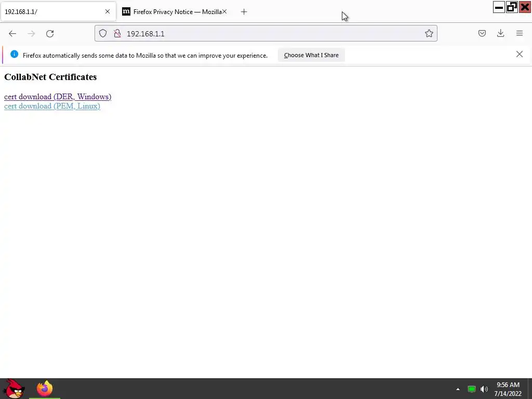Click the forward navigation arrow
Screen dimensions: 532x399
31,34
